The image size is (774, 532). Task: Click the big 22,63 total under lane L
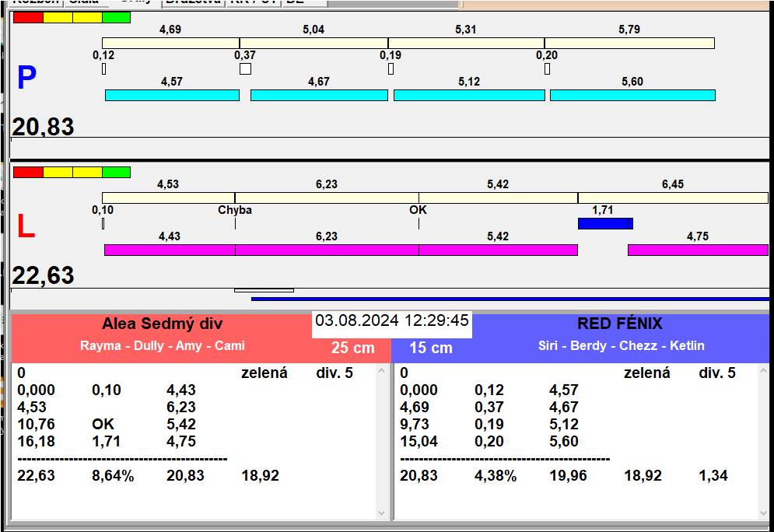coord(43,275)
